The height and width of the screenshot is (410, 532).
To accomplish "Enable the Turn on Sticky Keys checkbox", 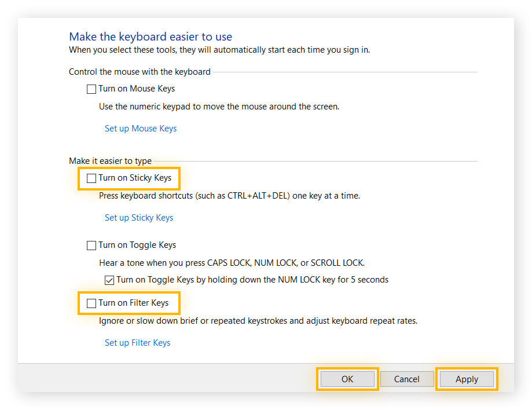I will (91, 178).
